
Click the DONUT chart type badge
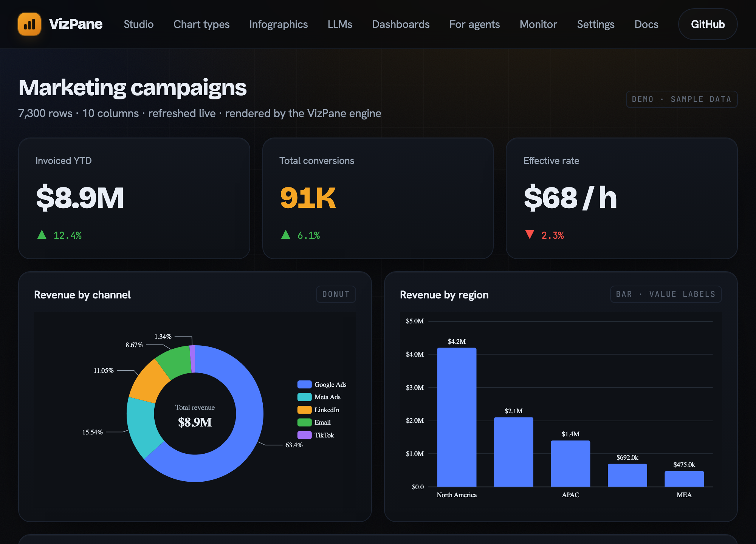[336, 294]
